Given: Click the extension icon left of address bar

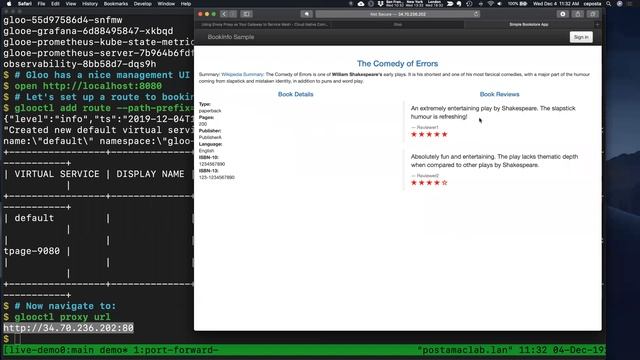Looking at the screenshot, I should (x=306, y=14).
